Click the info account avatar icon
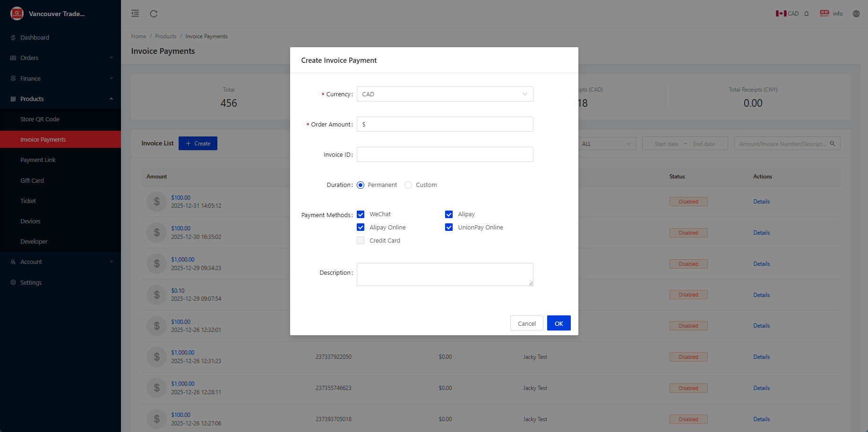 point(825,14)
